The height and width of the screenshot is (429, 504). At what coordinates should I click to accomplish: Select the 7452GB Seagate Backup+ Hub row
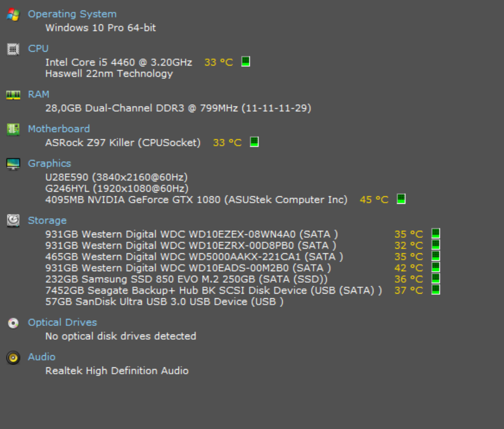(x=214, y=290)
